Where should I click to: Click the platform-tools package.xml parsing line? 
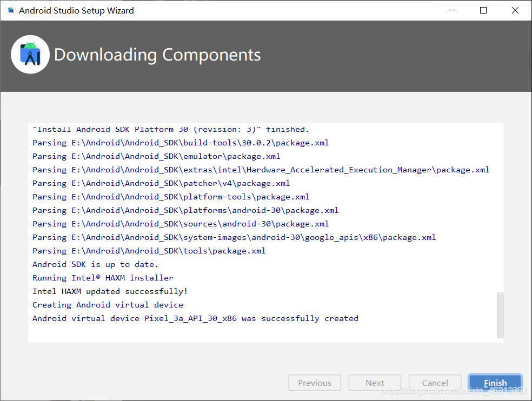(x=171, y=197)
